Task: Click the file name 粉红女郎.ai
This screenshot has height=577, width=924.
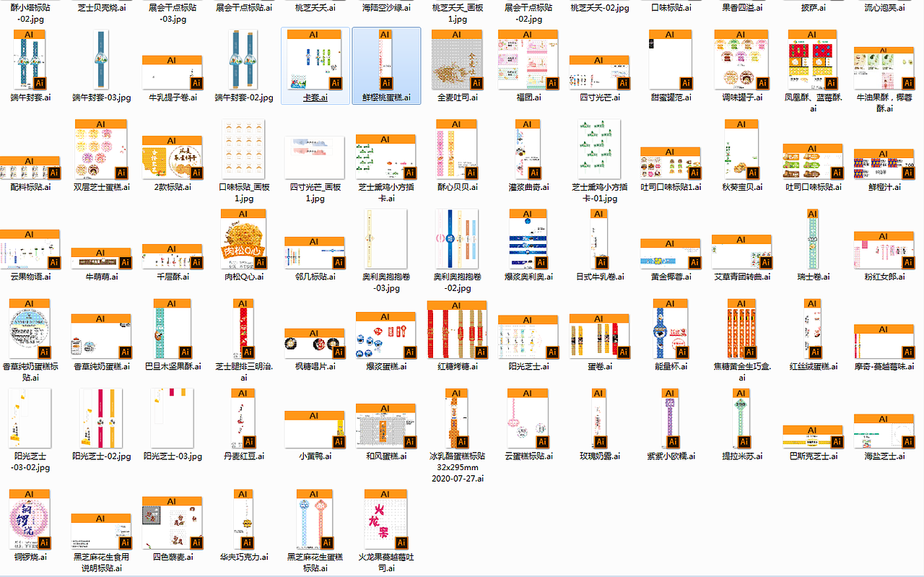Action: (x=884, y=276)
